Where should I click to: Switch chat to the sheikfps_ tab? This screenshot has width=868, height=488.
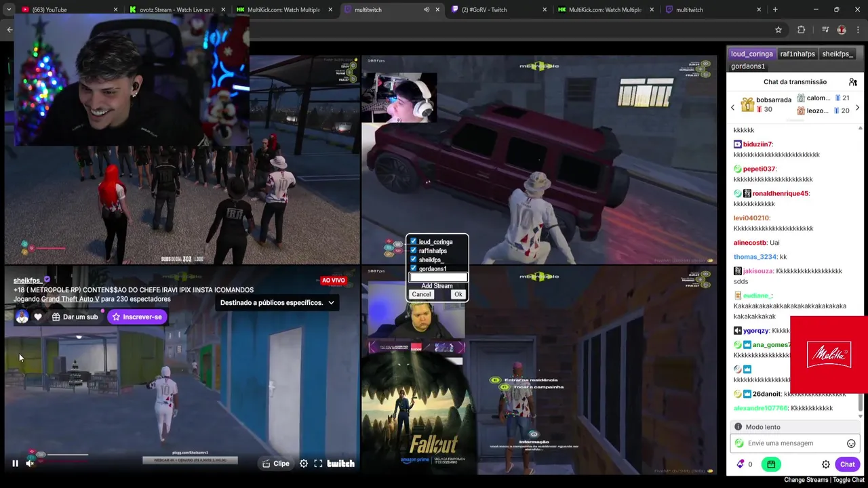pos(837,54)
